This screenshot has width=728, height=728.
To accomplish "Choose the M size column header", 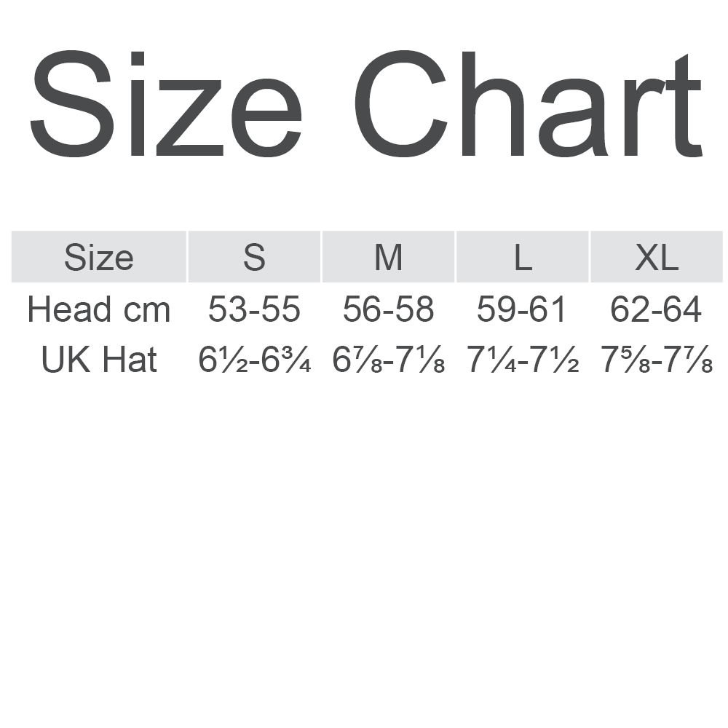I will (388, 257).
